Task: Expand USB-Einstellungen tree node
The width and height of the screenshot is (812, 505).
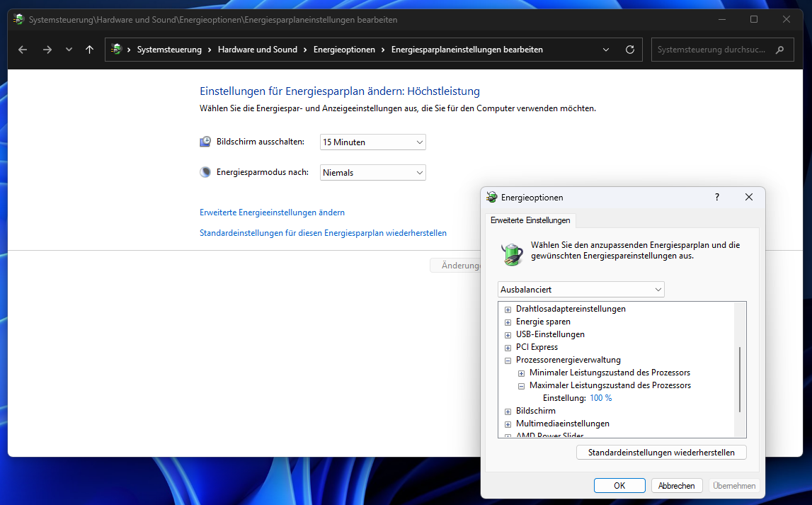Action: tap(508, 334)
